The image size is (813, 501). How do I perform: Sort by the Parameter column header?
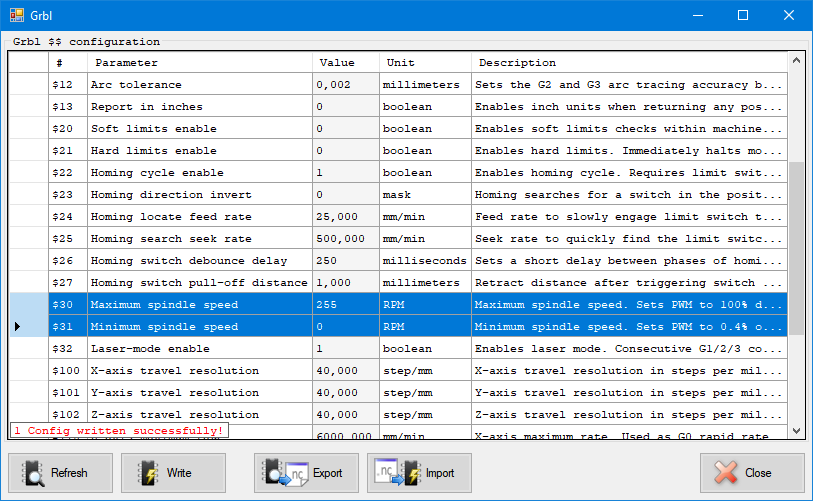tap(200, 63)
